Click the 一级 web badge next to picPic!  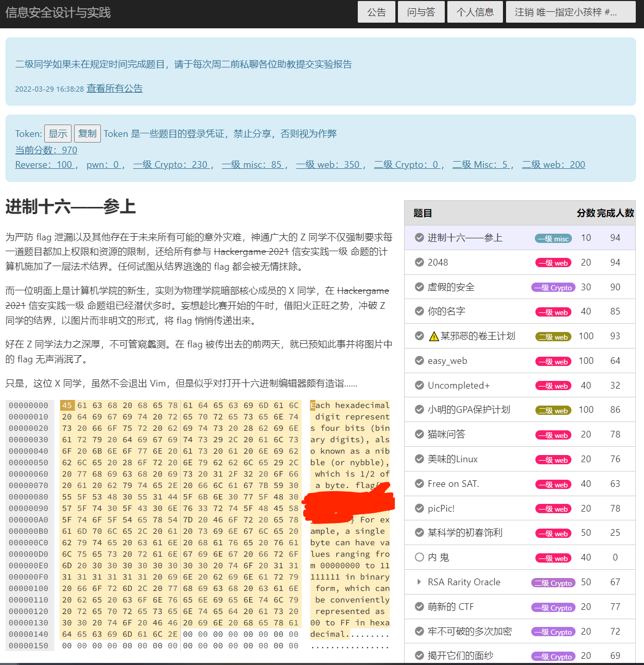[x=553, y=509]
